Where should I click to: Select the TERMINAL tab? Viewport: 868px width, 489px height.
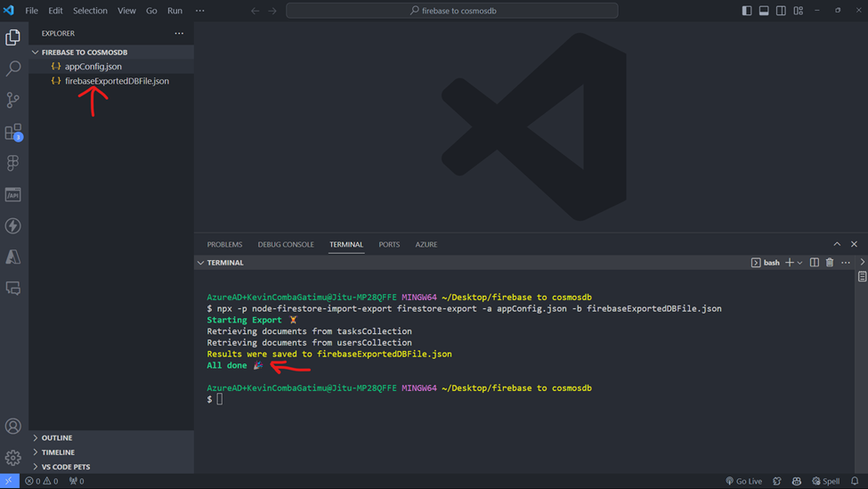[346, 244]
